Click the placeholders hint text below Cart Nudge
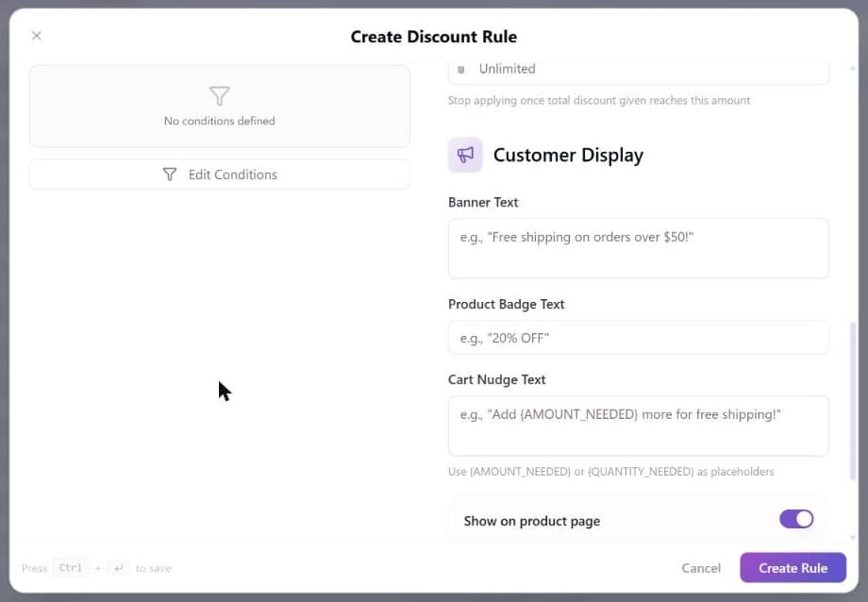868x602 pixels. click(x=611, y=472)
